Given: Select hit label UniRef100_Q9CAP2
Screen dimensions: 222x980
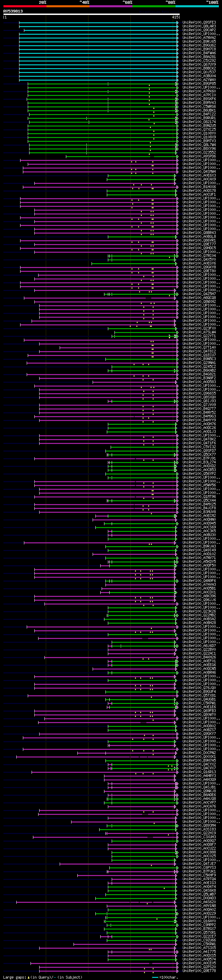Looking at the screenshot, I should pos(199,30).
